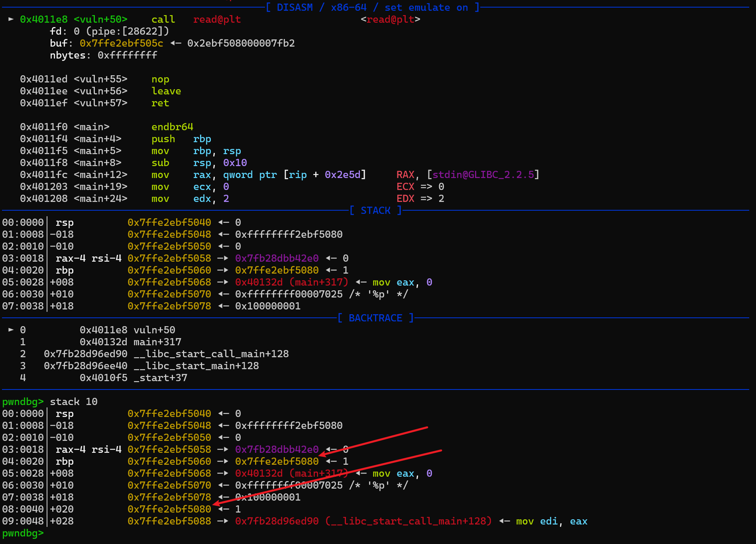Screen dimensions: 756x544
Task: Click the current-instruction arrow beside 0x4011e8
Action: click(x=11, y=19)
